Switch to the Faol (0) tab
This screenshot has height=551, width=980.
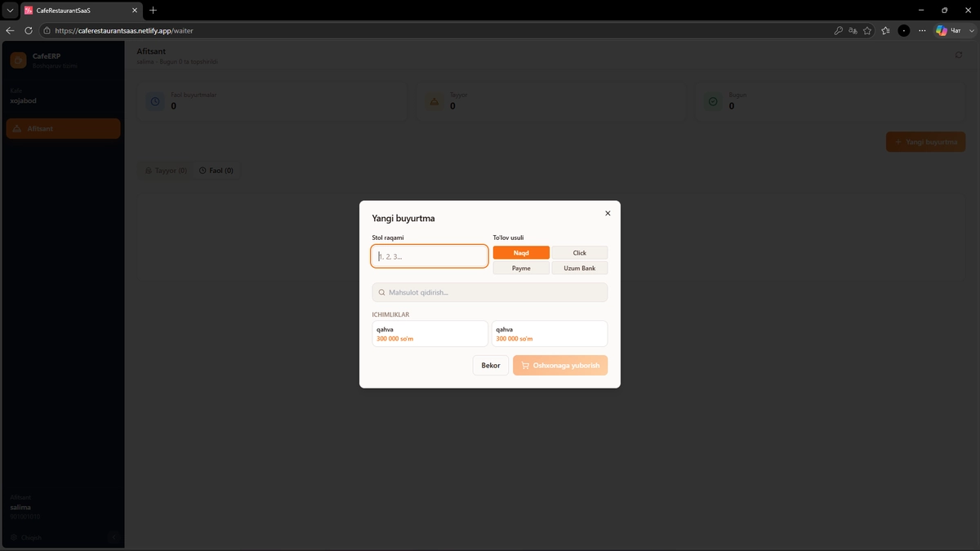[x=216, y=171]
